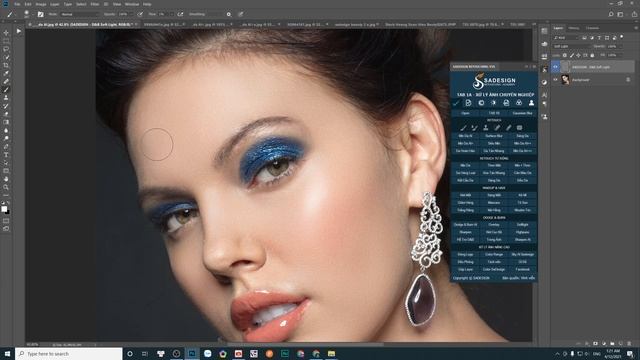Open the Soft Light blend mode dropdown
The height and width of the screenshot is (360, 640).
pos(571,47)
